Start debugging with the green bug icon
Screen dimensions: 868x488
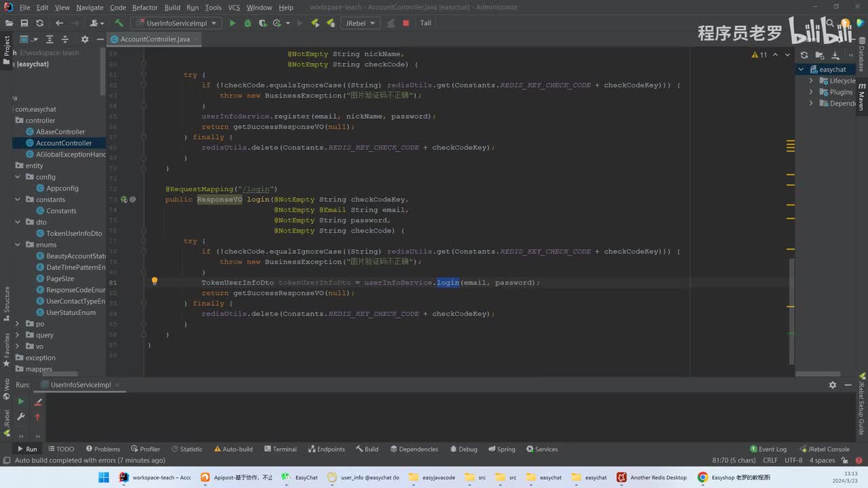pyautogui.click(x=248, y=23)
